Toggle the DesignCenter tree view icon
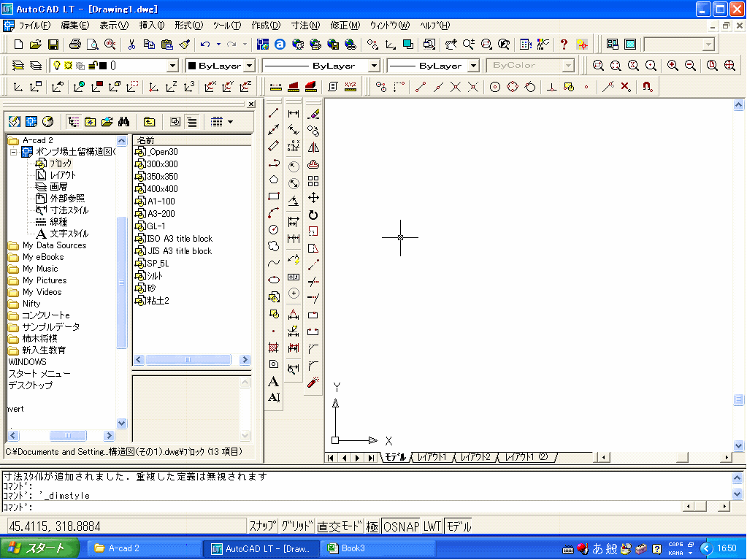 pos(73,122)
